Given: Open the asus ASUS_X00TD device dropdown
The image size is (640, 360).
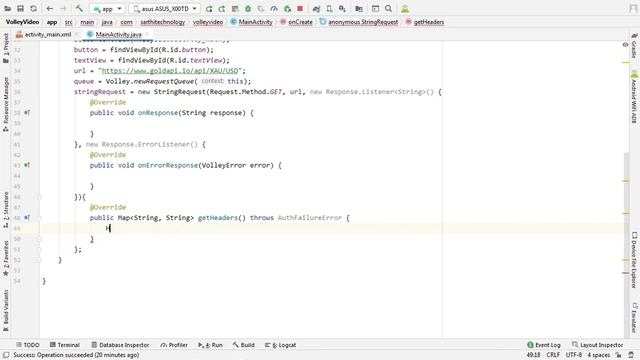Looking at the screenshot, I should (x=164, y=9).
